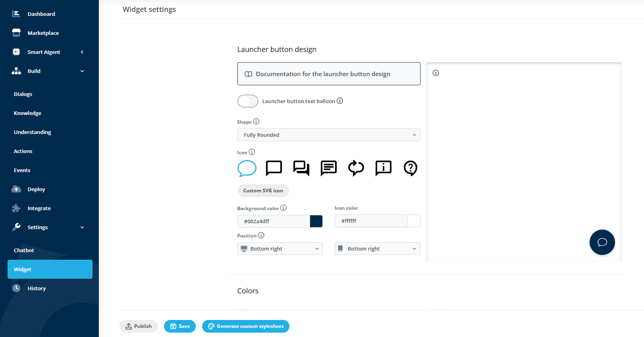644x337 pixels.
Task: Click the Generate custom stylesheet button
Action: [246, 326]
